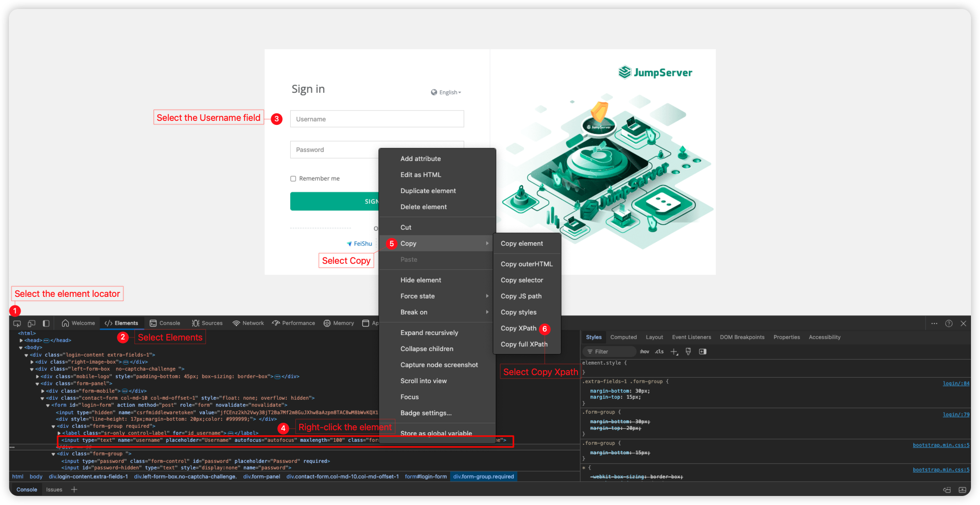Click the DevTools help question-mark icon
Viewport: 980px width, 505px height.
pos(949,323)
